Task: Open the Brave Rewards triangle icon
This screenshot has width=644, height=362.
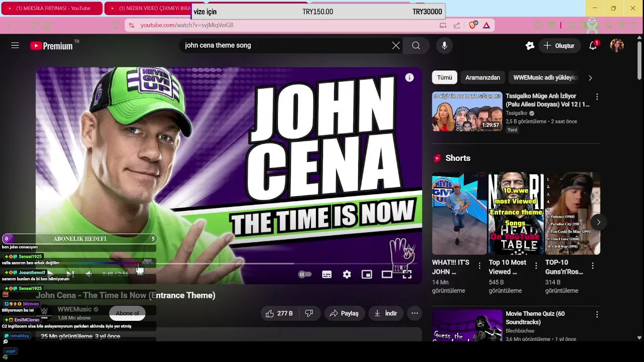Action: pyautogui.click(x=487, y=25)
